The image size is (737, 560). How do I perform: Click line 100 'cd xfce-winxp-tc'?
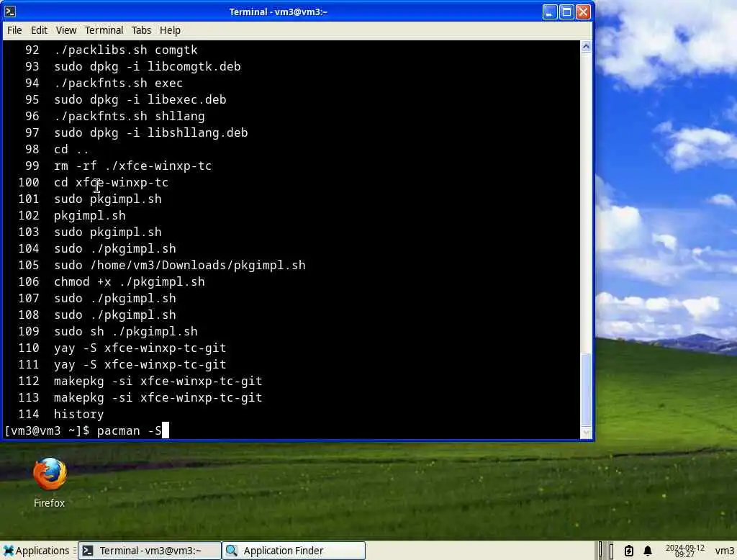111,182
